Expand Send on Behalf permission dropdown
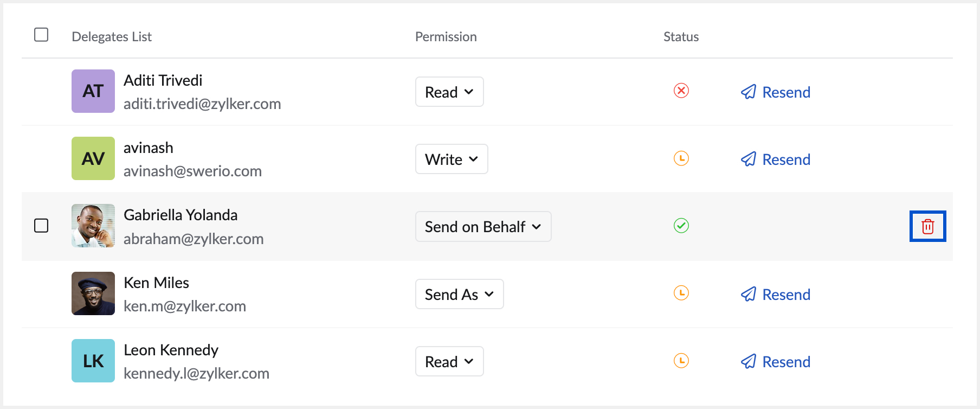This screenshot has width=980, height=409. click(x=483, y=226)
